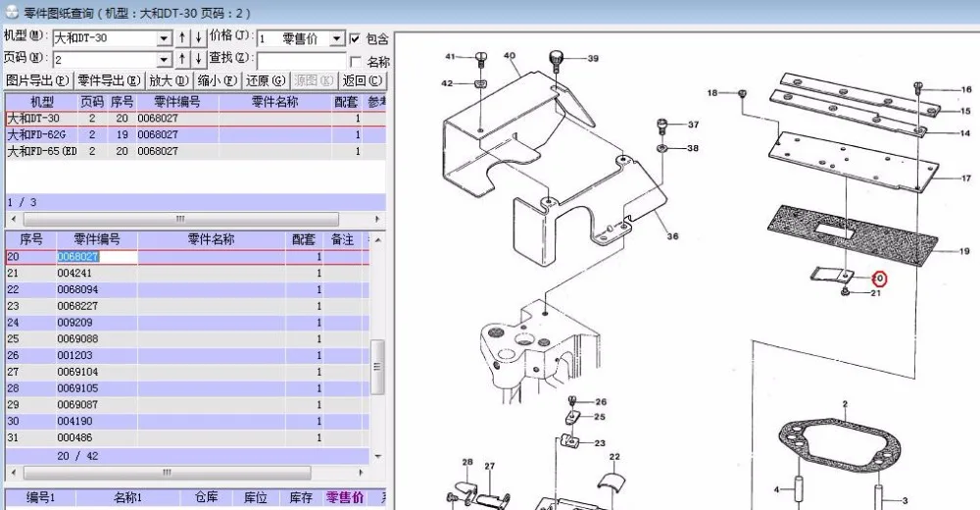Viewport: 980px width, 510px height.
Task: Click callout number 37 on the diagram
Action: point(693,125)
